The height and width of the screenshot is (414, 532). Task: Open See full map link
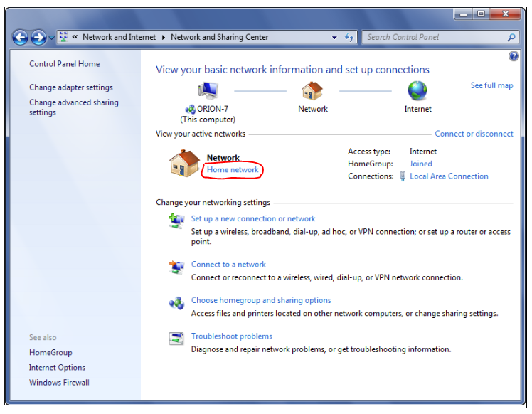(491, 85)
